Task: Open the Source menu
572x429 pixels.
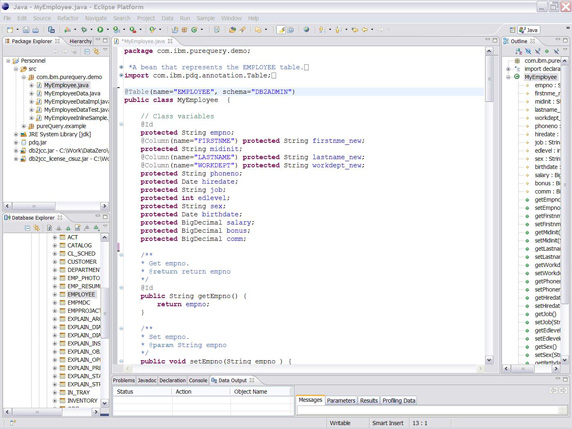Action: point(42,18)
